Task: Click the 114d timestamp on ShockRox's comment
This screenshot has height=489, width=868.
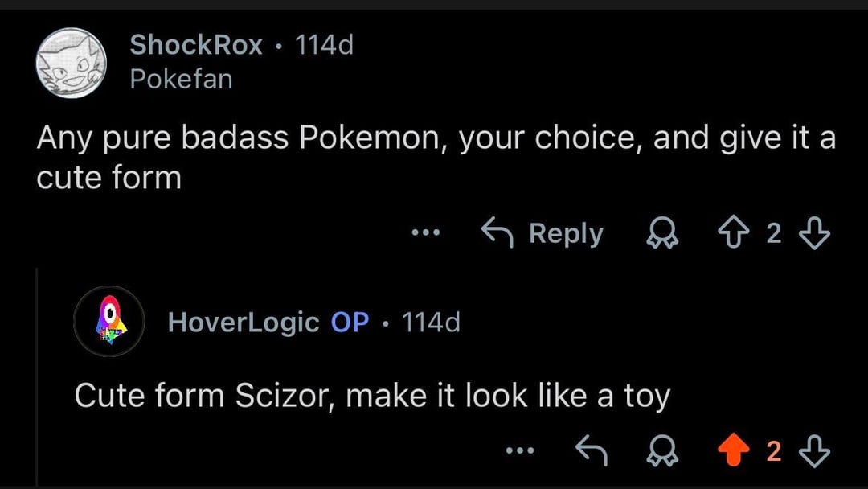Action: tap(324, 45)
